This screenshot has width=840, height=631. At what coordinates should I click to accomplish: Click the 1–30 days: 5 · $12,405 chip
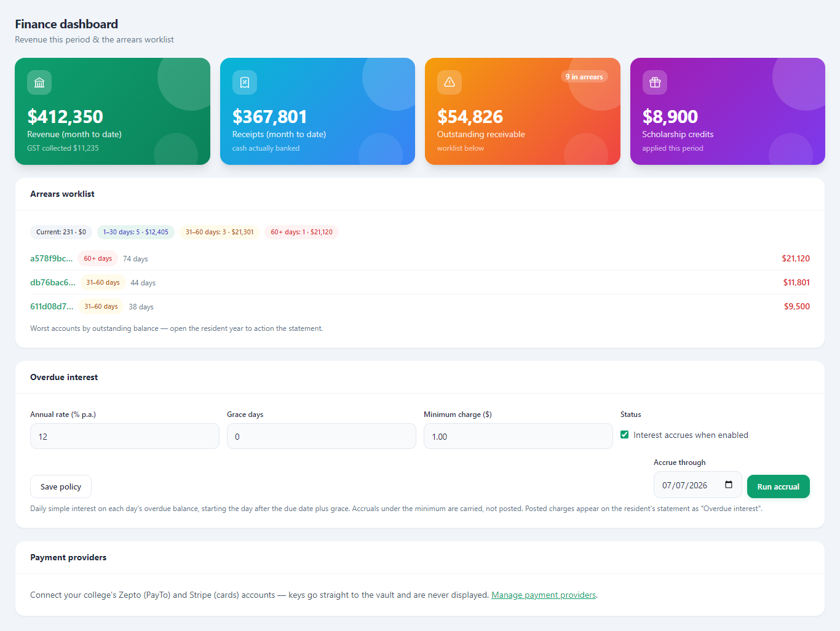(136, 232)
